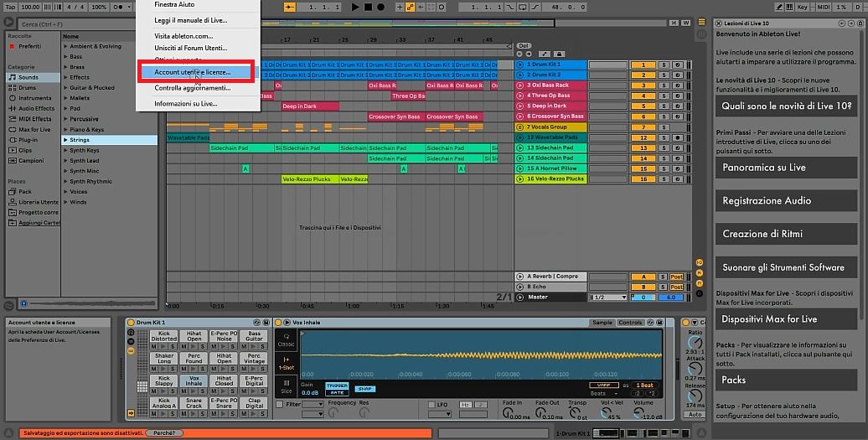Screen dimensions: 868x440
Task: Enable the Filter checkbox in Simpler
Action: click(x=280, y=405)
